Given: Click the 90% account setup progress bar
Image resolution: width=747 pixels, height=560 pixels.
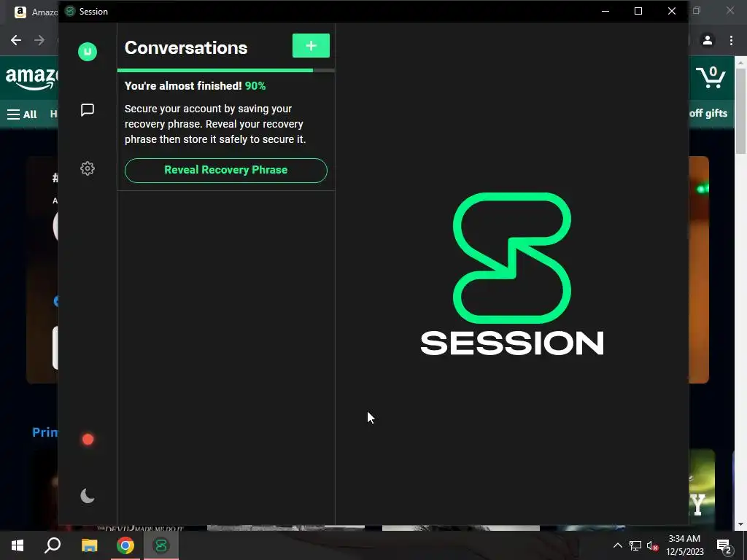Looking at the screenshot, I should coord(226,71).
